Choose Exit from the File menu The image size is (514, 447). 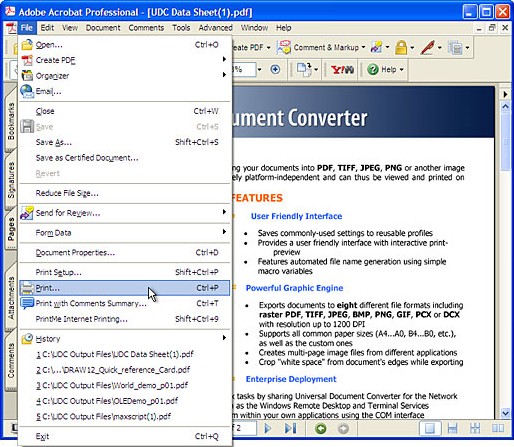click(x=124, y=436)
